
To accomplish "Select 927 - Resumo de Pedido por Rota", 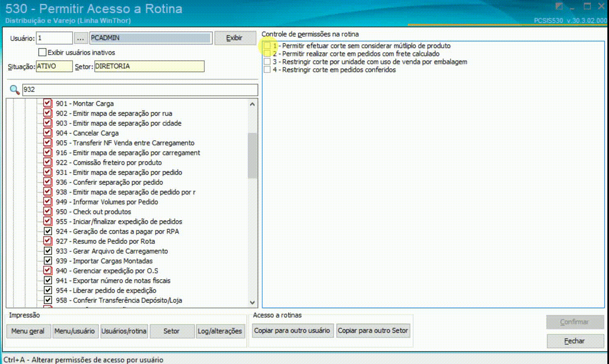I will coord(105,241).
